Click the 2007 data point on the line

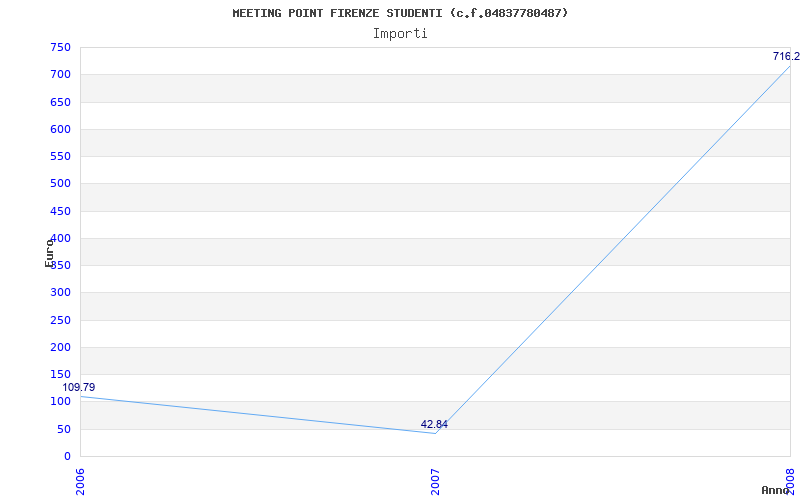435,433
